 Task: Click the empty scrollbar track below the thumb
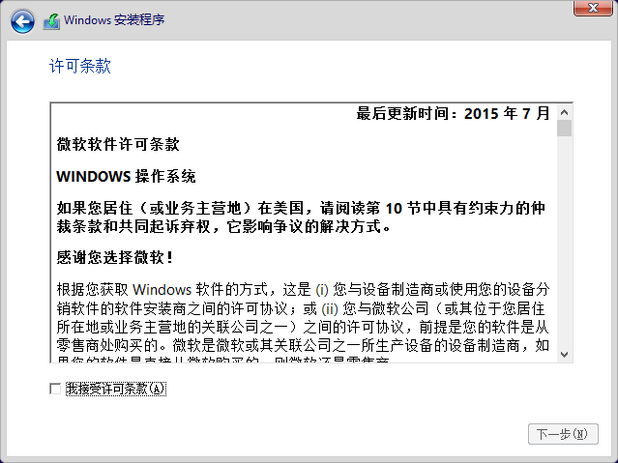(564, 242)
